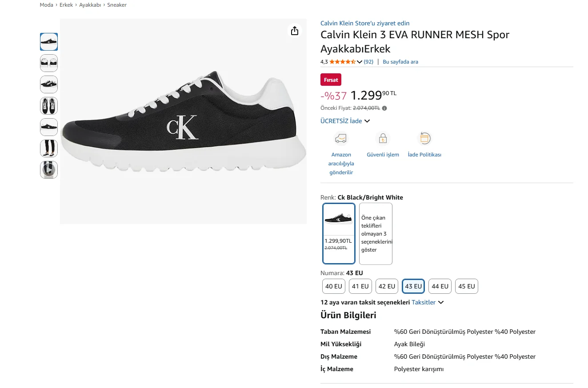The image size is (588, 388).
Task: Click the return policy box icon
Action: 424,139
